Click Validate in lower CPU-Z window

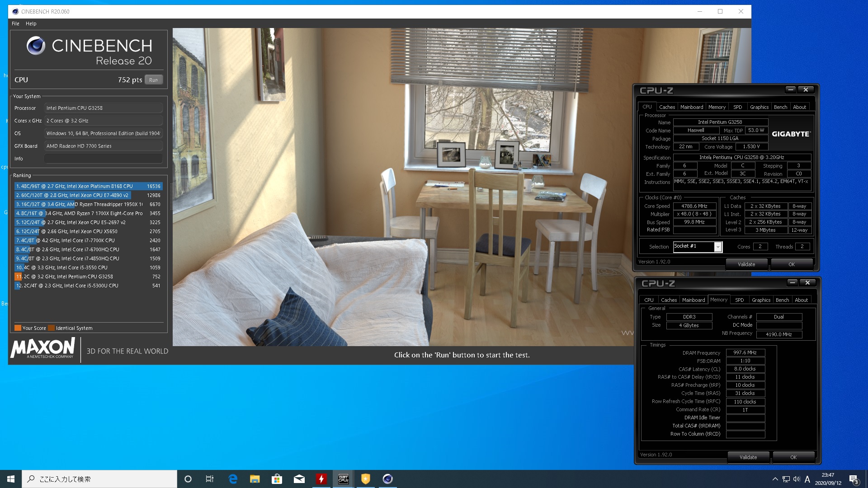coord(748,457)
